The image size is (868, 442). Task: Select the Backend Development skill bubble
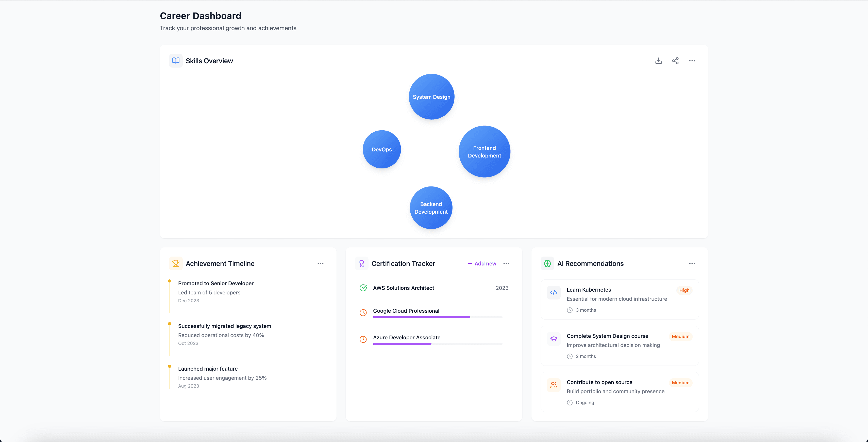[x=431, y=208]
